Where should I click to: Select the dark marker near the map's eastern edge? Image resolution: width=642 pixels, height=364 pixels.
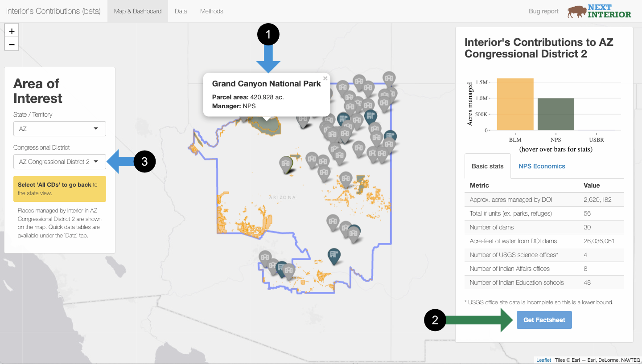click(391, 135)
